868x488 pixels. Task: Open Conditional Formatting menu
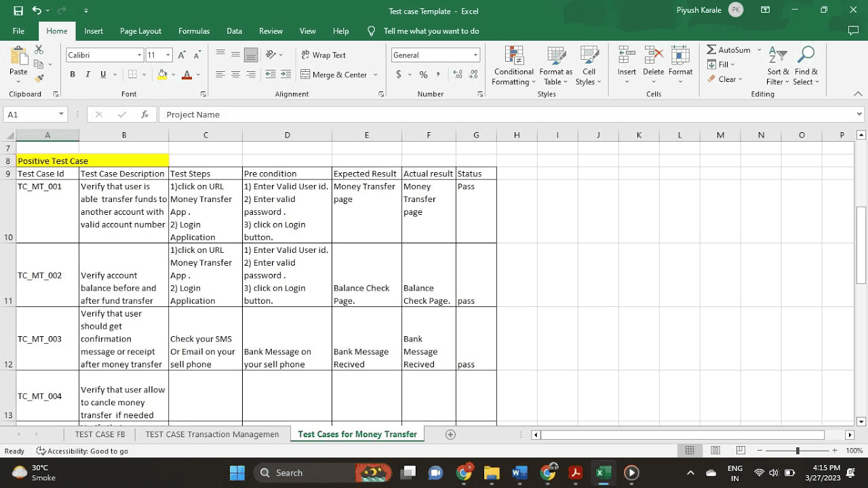513,66
